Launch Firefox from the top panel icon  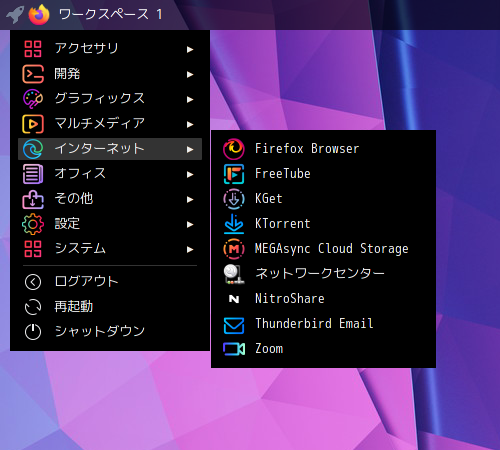(x=39, y=15)
